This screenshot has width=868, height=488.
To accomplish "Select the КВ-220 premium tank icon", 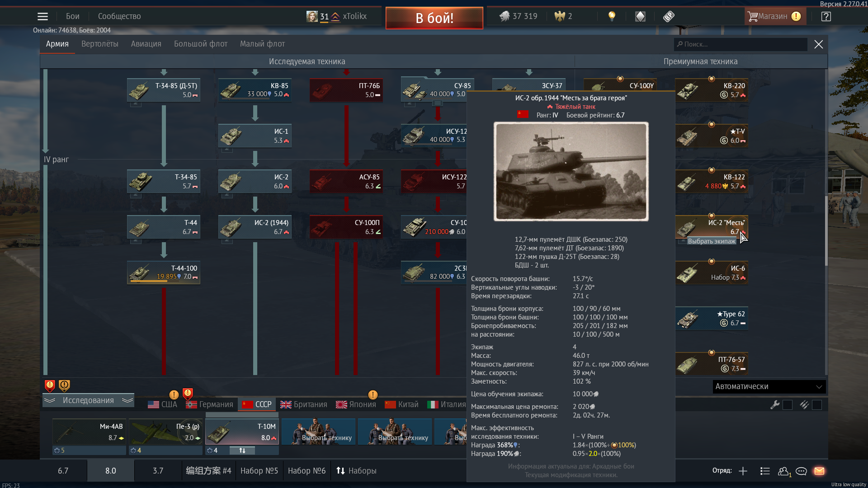I will pos(689,90).
